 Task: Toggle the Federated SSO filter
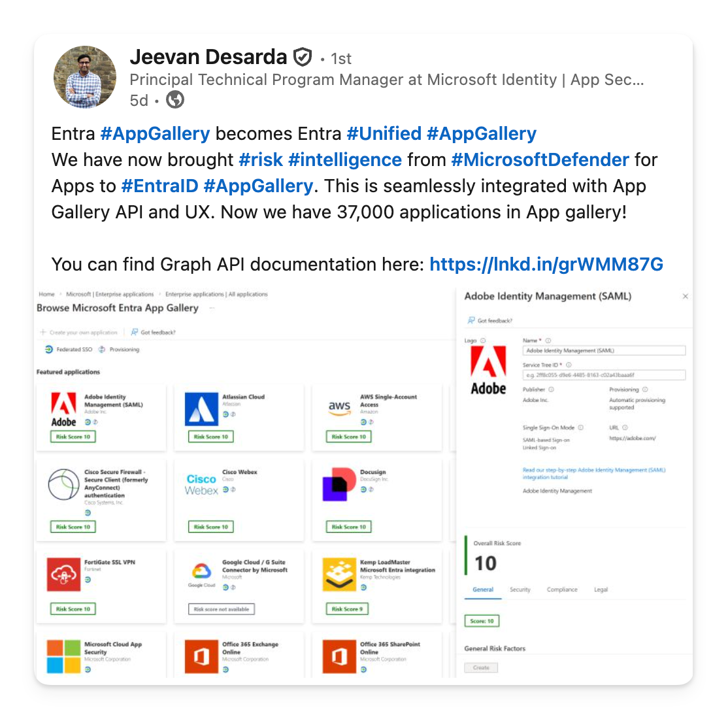point(68,349)
